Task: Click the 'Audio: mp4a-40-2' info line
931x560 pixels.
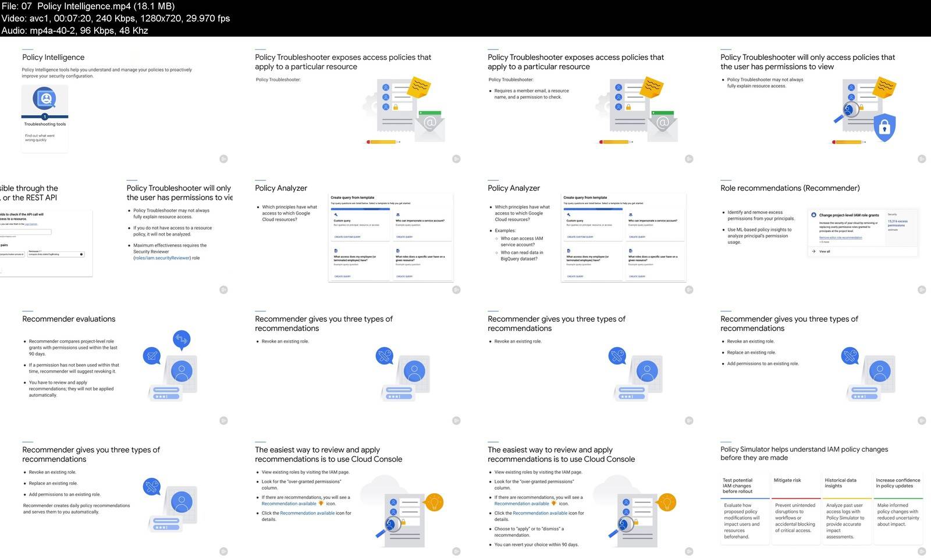Action: pos(74,30)
